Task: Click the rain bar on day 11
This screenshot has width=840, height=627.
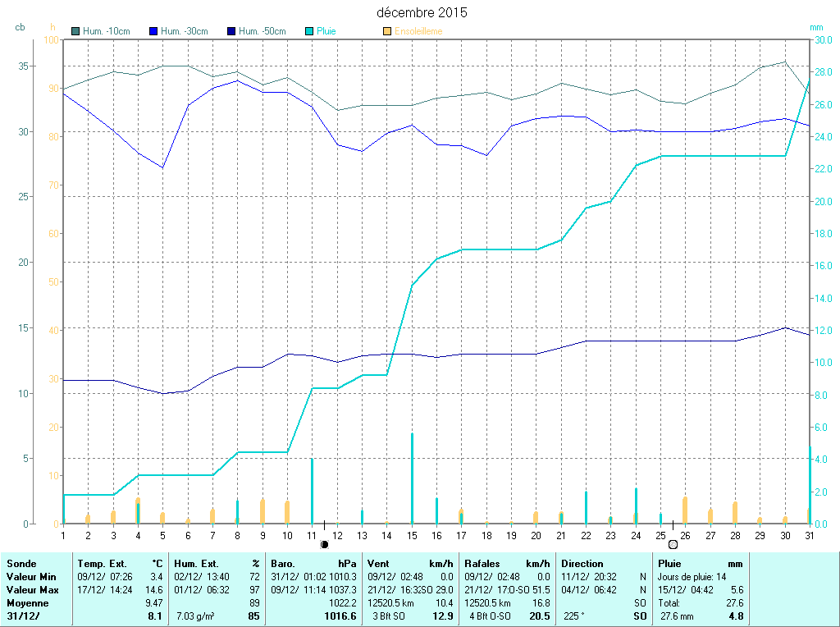Action: pyautogui.click(x=312, y=491)
